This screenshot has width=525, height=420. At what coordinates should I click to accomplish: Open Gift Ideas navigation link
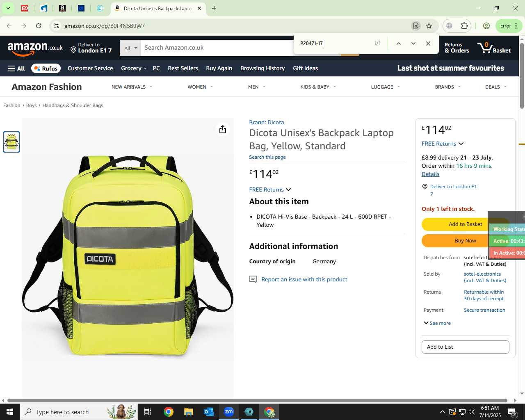[x=306, y=68]
